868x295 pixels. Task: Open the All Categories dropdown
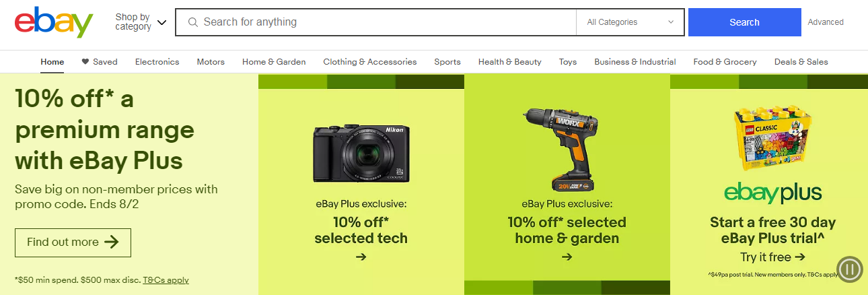[630, 22]
